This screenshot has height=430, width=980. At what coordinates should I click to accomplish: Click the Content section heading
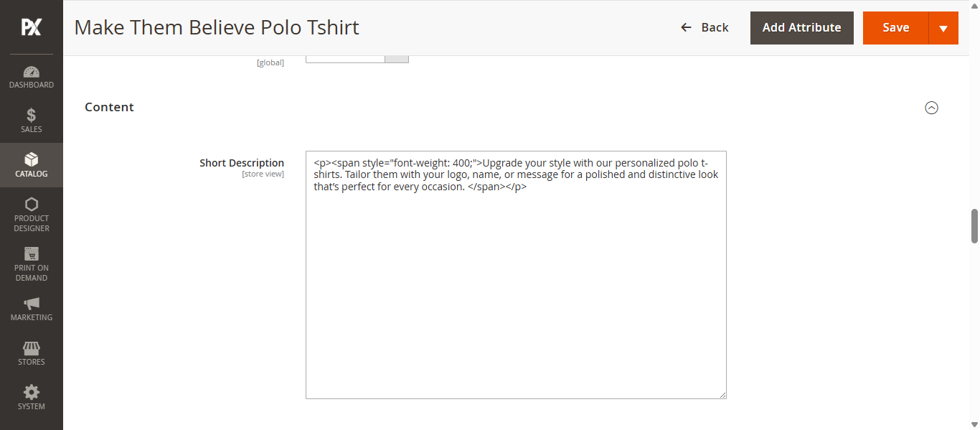[x=109, y=107]
